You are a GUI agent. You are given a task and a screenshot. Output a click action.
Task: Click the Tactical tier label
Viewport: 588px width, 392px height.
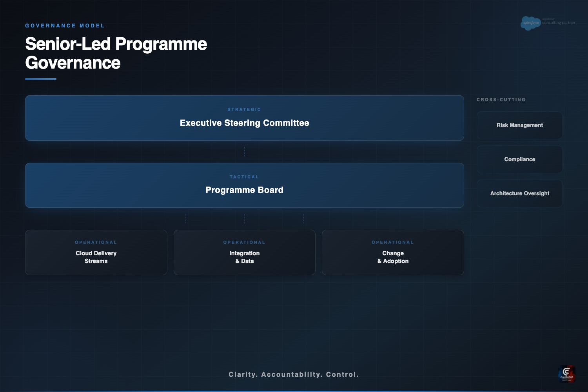tap(244, 177)
